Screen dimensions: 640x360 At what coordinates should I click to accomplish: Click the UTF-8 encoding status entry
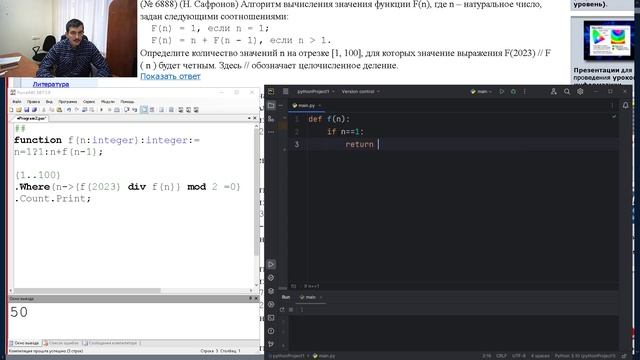519,356
